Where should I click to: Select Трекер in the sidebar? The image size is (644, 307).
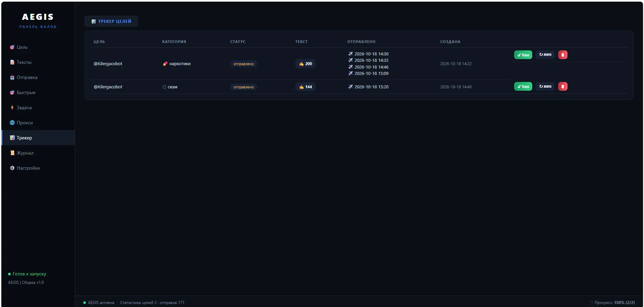38,138
